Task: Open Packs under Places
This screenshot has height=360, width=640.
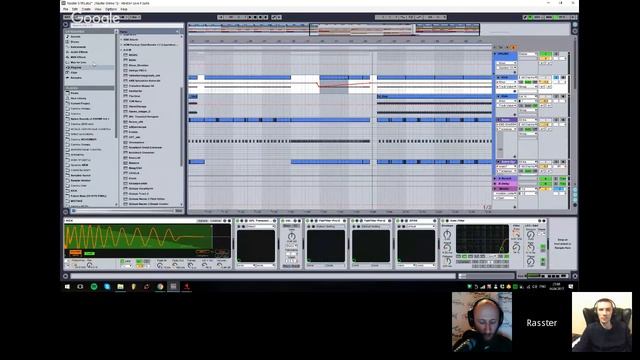Action: [x=75, y=93]
